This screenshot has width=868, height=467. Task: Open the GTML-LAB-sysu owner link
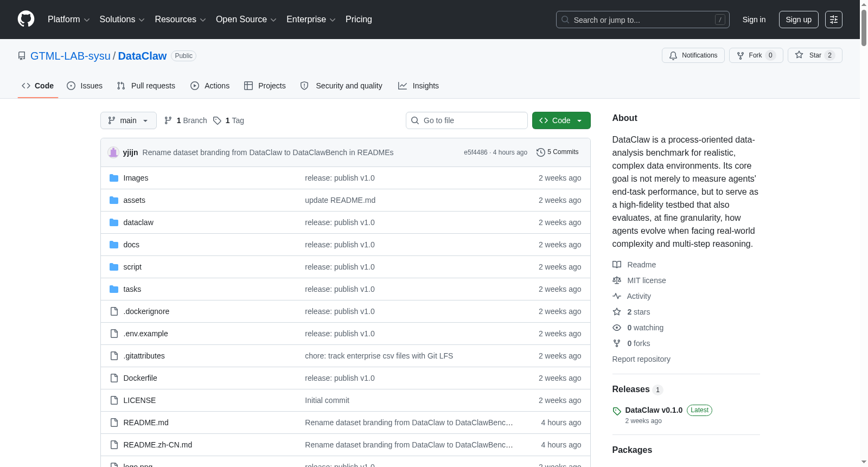coord(71,56)
